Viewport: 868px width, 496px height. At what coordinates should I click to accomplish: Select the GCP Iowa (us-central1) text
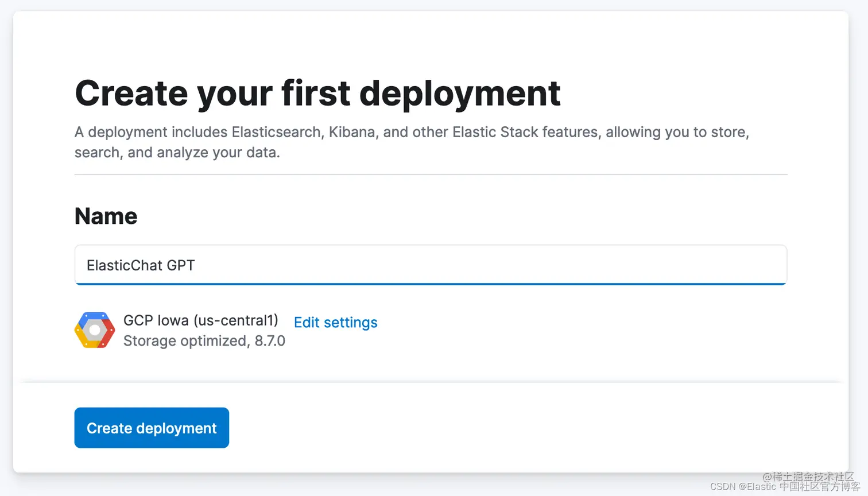point(201,320)
